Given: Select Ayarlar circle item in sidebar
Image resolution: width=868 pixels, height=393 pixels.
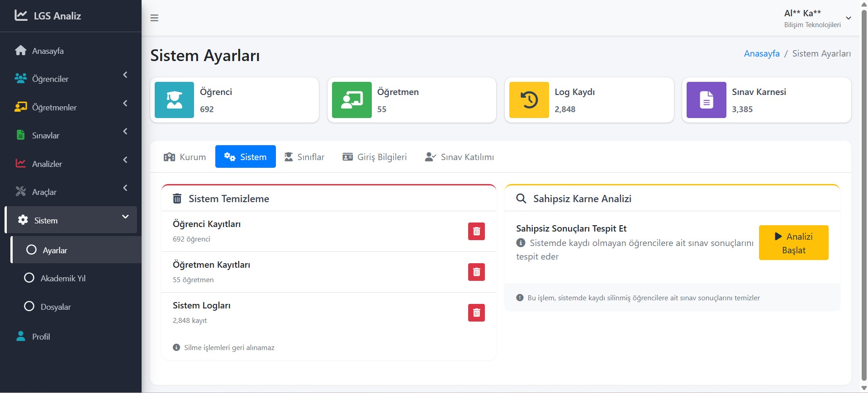Looking at the screenshot, I should (54, 250).
